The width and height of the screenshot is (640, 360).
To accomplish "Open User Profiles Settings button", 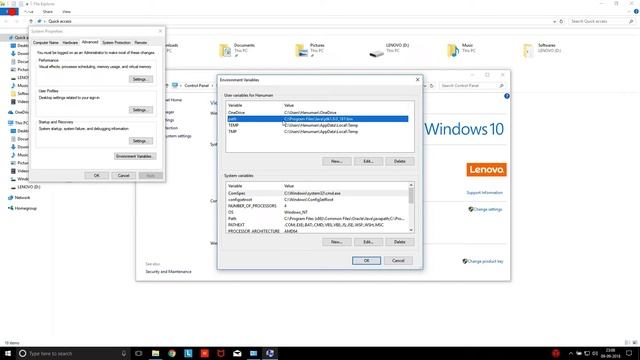I will click(x=141, y=110).
